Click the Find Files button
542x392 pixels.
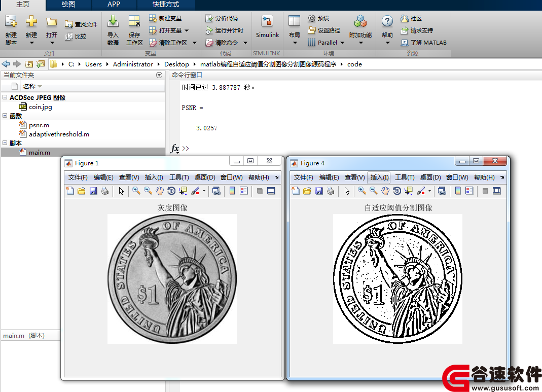[x=81, y=24]
